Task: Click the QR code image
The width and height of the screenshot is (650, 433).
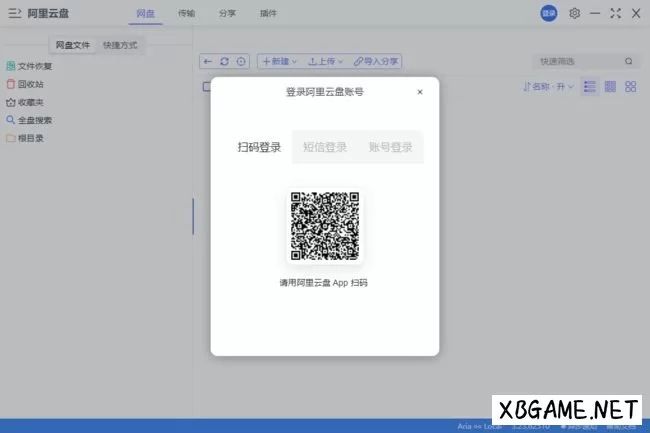Action: pos(325,225)
